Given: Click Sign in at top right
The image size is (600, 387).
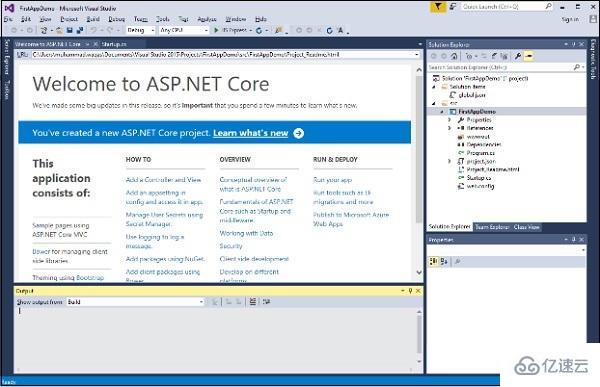Looking at the screenshot, I should tap(570, 19).
